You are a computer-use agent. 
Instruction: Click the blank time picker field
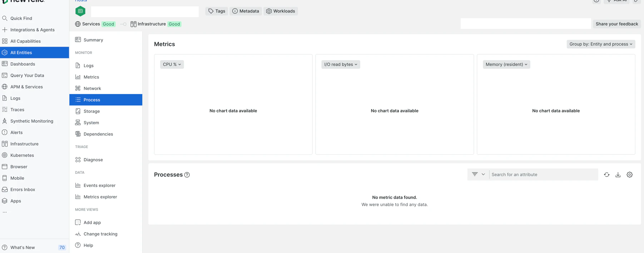(526, 24)
